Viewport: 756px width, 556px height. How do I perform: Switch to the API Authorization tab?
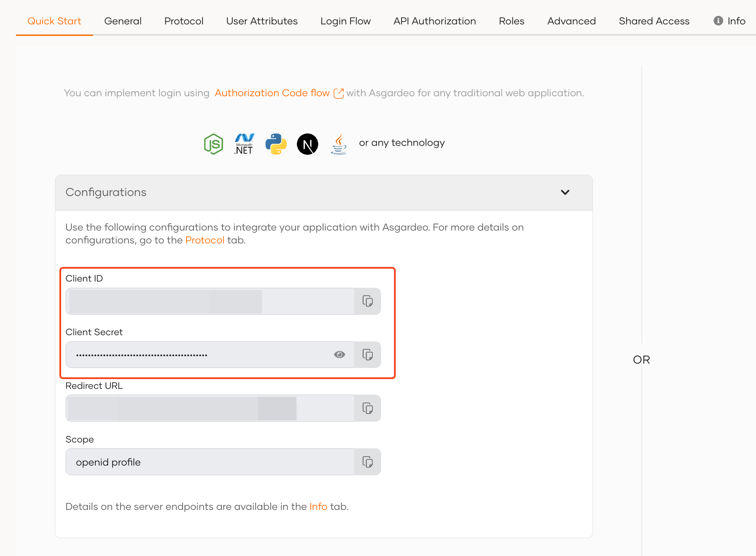434,21
